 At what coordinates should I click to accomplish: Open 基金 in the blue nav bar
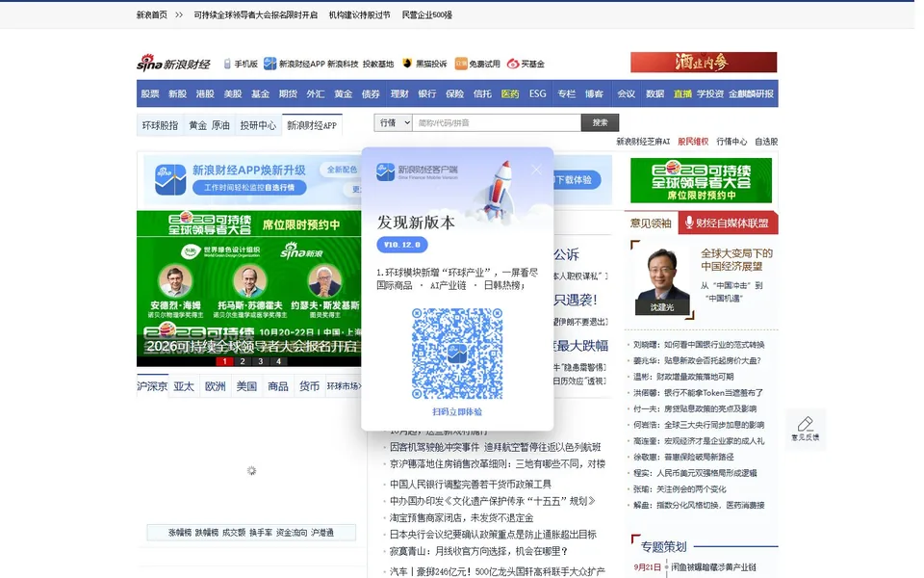point(260,93)
